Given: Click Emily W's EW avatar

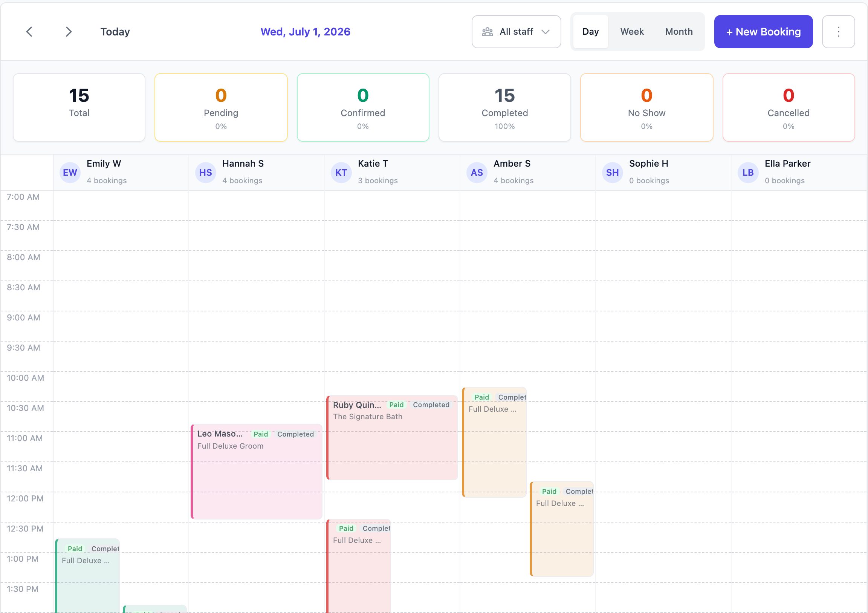Looking at the screenshot, I should coord(70,173).
